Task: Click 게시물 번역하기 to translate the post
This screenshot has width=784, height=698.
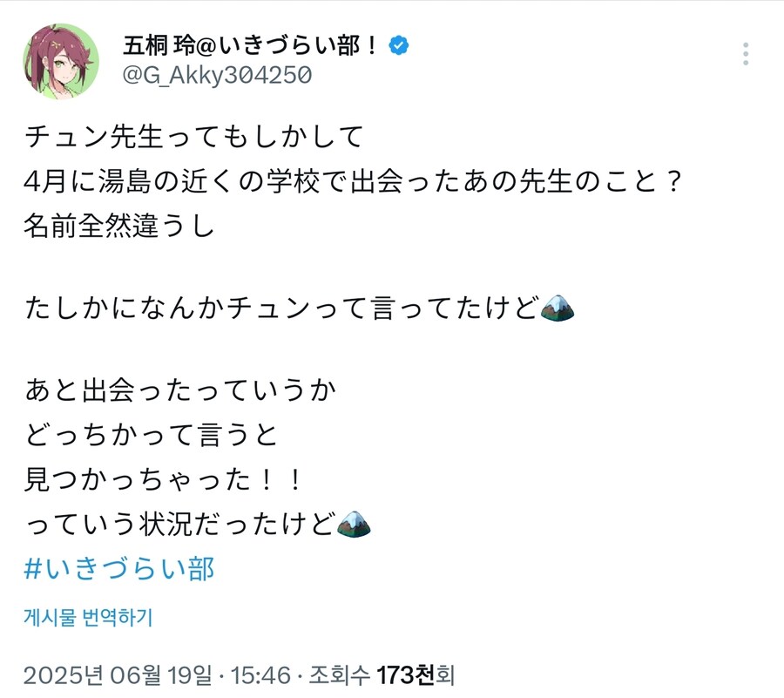Action: pyautogui.click(x=87, y=619)
